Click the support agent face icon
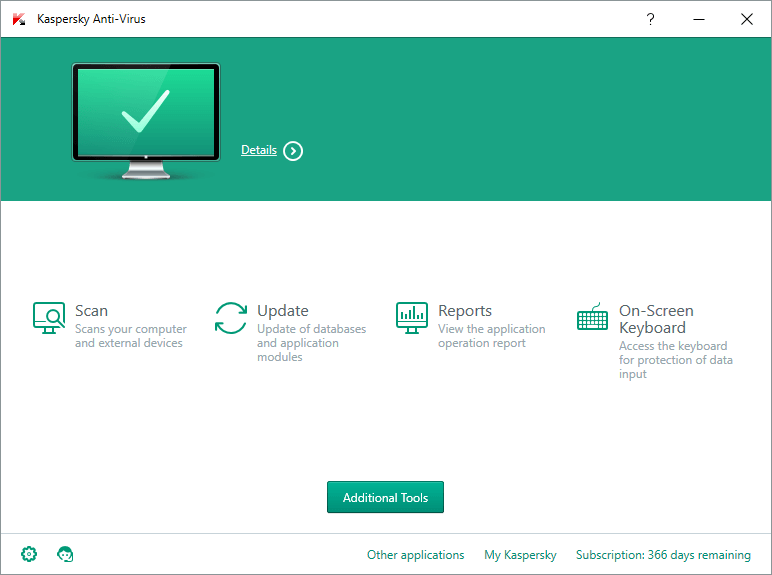Viewport: 772px width, 575px height. (x=66, y=554)
